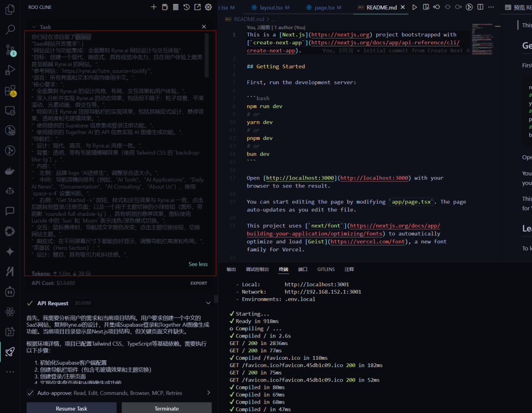Close the README.md tab
The height and width of the screenshot is (413, 532).
pyautogui.click(x=403, y=7)
